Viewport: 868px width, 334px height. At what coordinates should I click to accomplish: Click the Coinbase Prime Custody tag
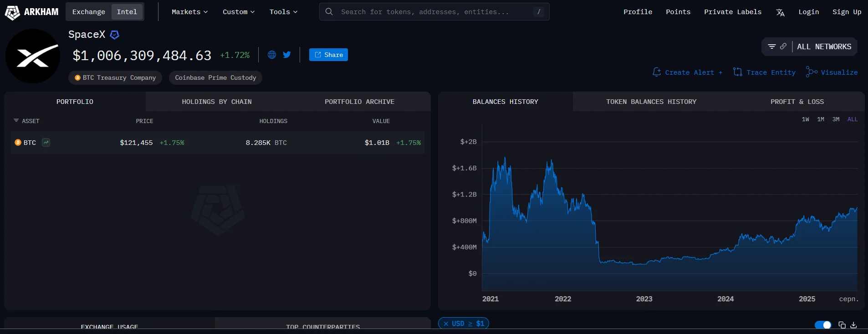click(x=215, y=77)
